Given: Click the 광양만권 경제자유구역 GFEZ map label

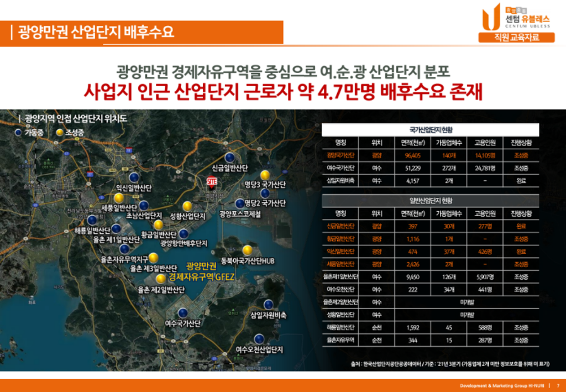Looking at the screenshot, I should [x=201, y=271].
